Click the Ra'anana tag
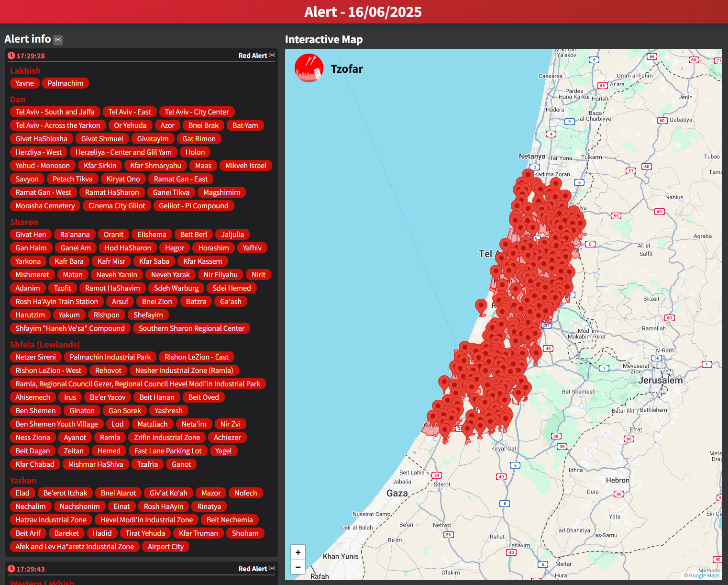728x585 pixels. coord(75,235)
